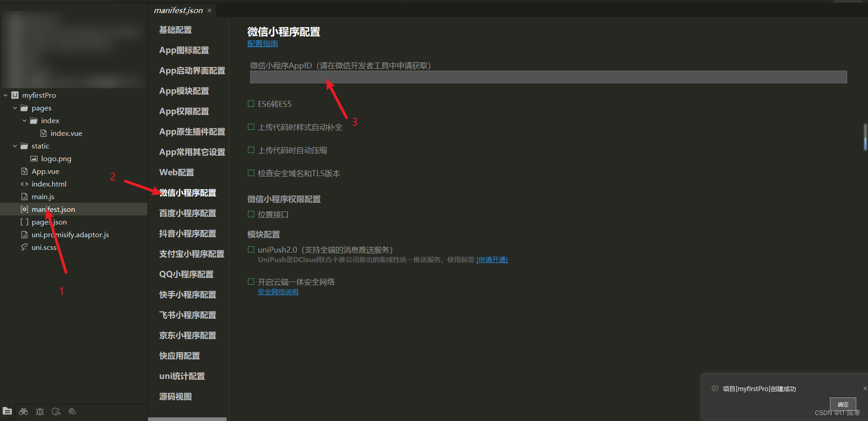Open 京东小程序配置 section
Viewport: 868px width, 421px height.
click(x=188, y=335)
